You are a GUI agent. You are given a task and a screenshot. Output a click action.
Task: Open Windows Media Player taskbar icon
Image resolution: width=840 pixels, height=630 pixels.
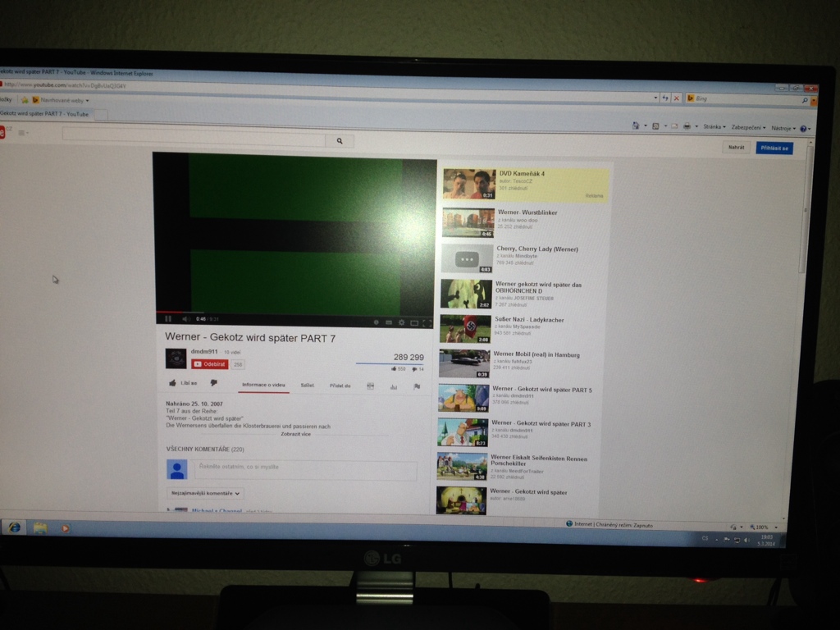click(65, 529)
